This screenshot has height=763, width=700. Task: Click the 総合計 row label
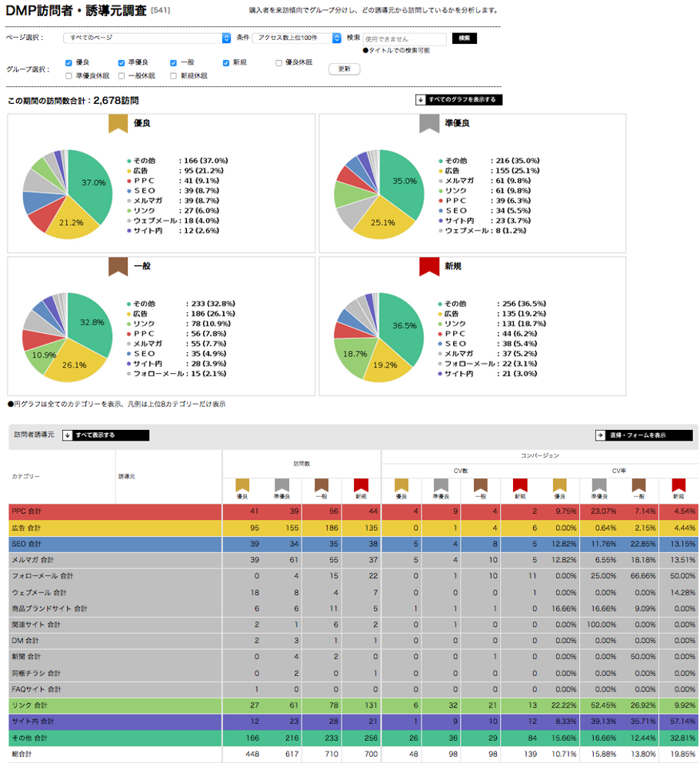click(x=22, y=755)
